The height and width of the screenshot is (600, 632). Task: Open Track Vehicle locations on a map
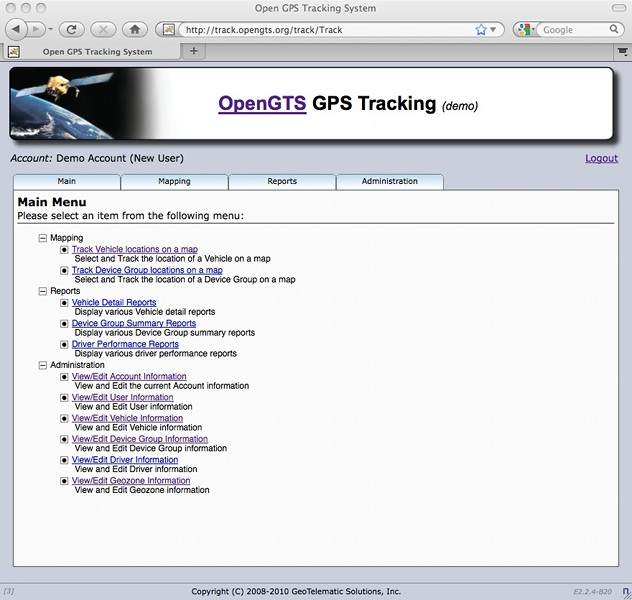click(x=135, y=249)
